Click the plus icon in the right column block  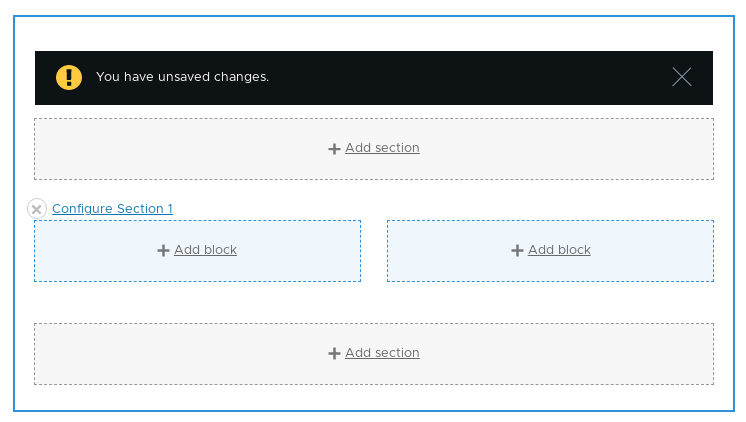517,251
